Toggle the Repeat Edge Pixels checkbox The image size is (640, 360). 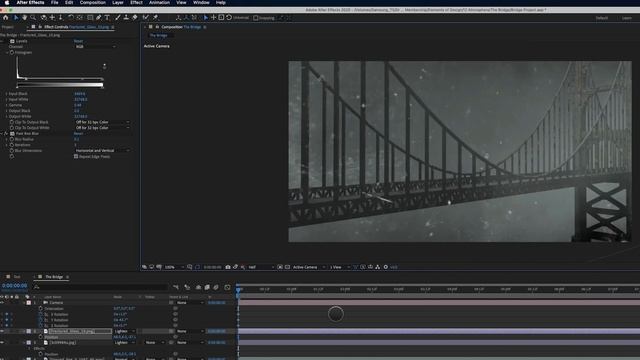point(76,156)
